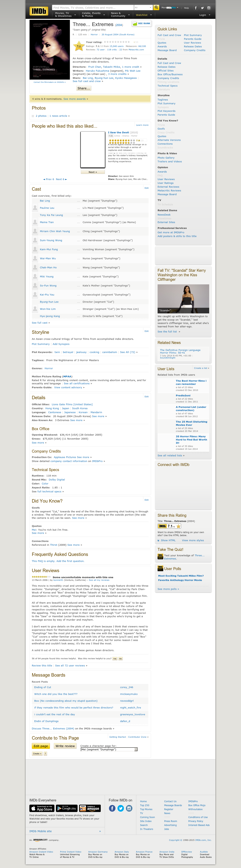Viewport: 241px width, 868px height.
Task: Click Meme Tian's cast photo placeholder
Action: [x=35, y=222]
